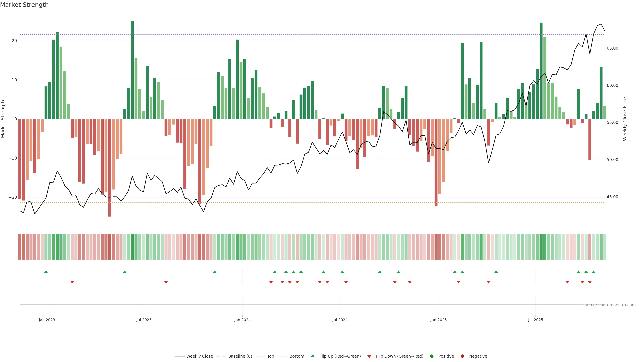Click the last red flip-down triangle marker
This screenshot has width=644, height=362.
click(590, 282)
